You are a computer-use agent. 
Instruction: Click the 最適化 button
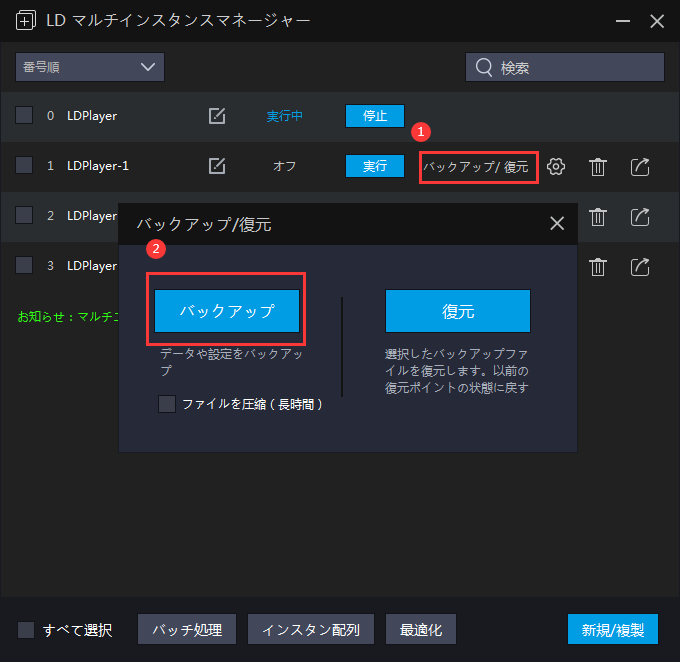click(x=421, y=629)
